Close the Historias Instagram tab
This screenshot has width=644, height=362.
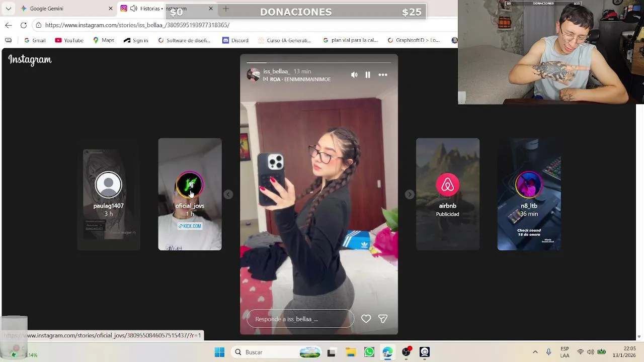click(x=211, y=9)
